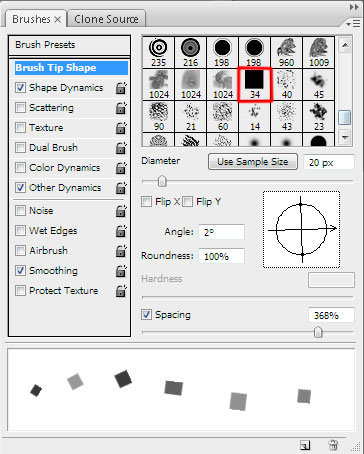The height and width of the screenshot is (454, 364).
Task: Select the 43 brush preset
Action: (286, 116)
